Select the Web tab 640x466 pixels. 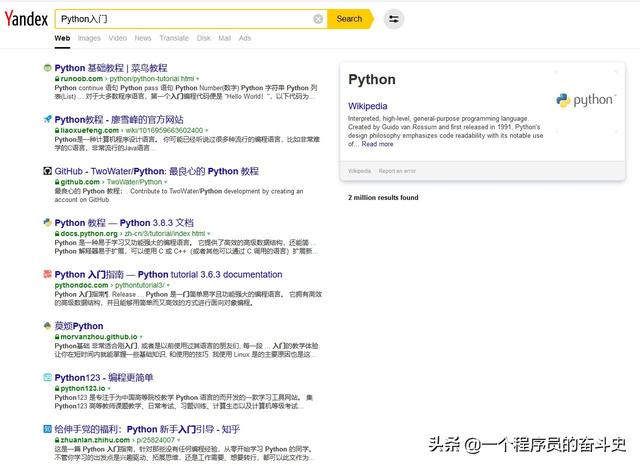pos(62,38)
